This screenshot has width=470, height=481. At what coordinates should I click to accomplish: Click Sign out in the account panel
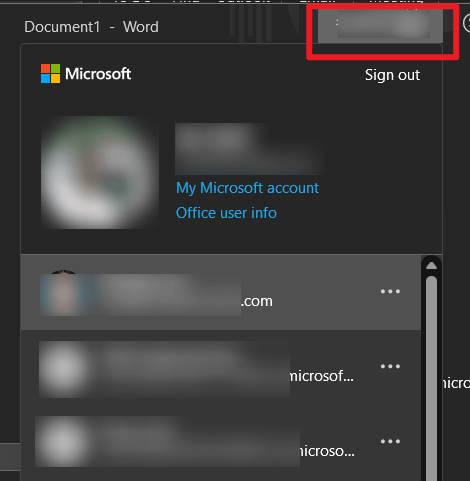[392, 75]
